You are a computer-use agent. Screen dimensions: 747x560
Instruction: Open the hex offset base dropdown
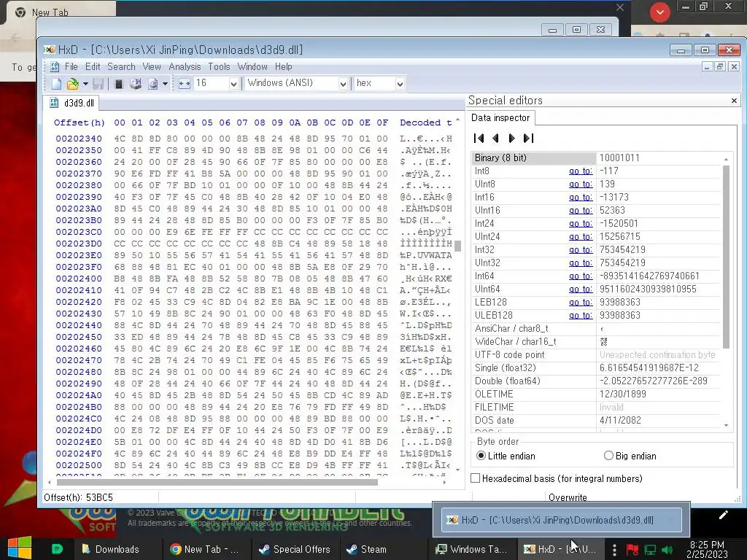[x=400, y=84]
